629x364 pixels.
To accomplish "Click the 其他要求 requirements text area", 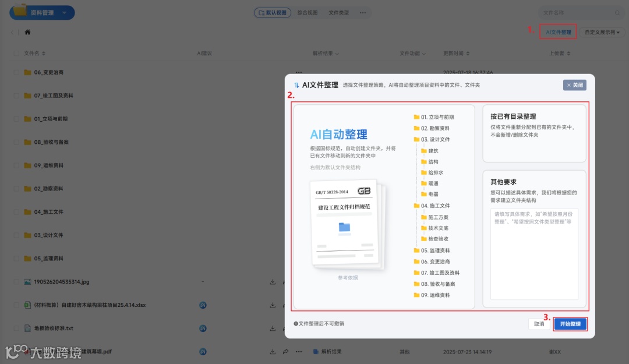I will [x=534, y=254].
